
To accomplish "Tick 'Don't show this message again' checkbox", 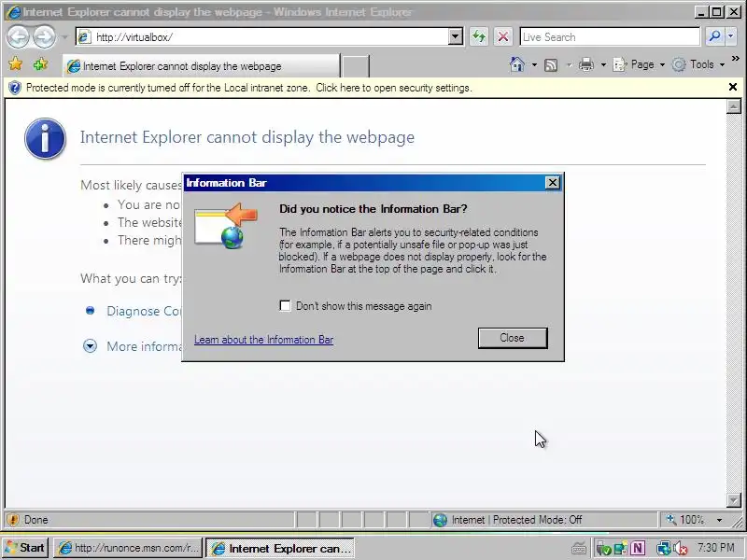I will tap(285, 305).
